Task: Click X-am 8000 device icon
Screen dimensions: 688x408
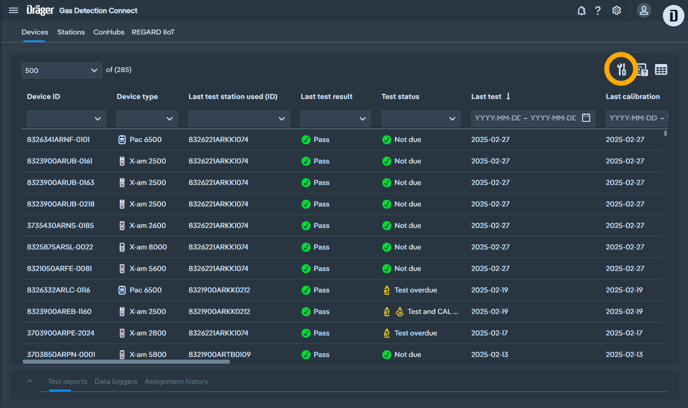Action: coord(122,247)
